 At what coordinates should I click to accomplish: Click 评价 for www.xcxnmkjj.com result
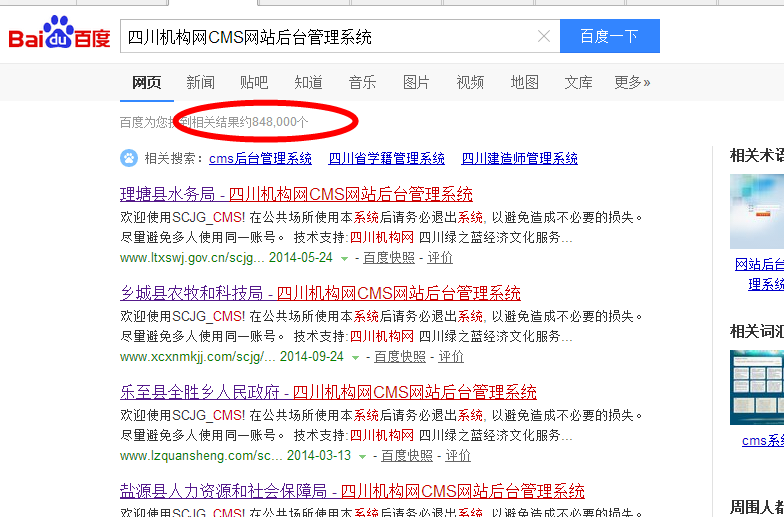[451, 356]
